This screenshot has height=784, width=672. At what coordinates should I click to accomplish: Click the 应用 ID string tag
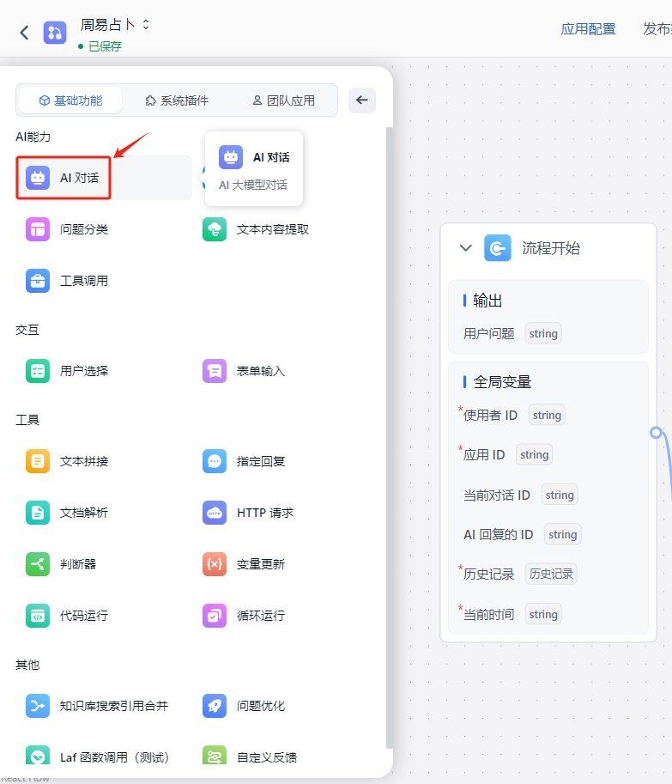[534, 454]
